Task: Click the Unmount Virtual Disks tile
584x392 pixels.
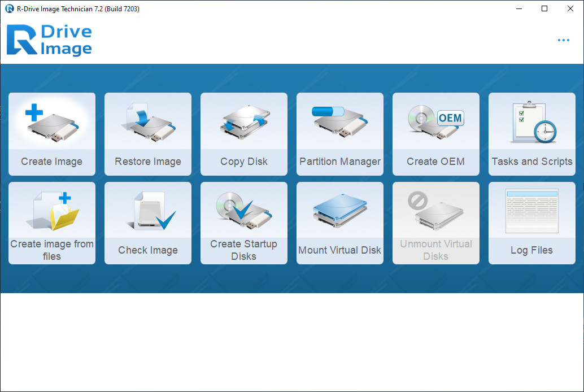Action: (x=436, y=223)
